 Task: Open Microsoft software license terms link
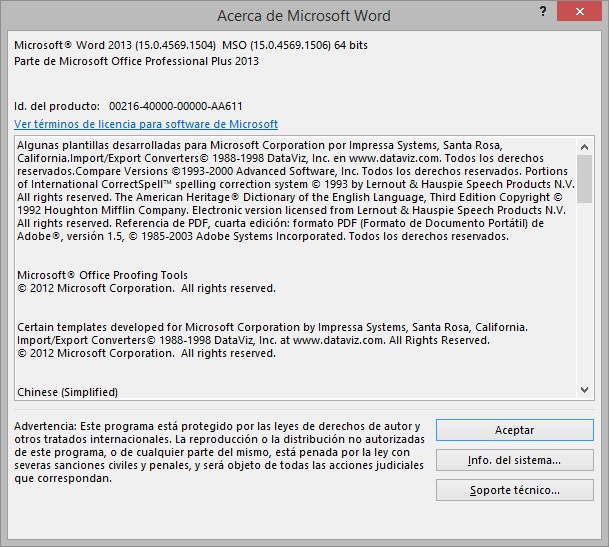click(146, 124)
